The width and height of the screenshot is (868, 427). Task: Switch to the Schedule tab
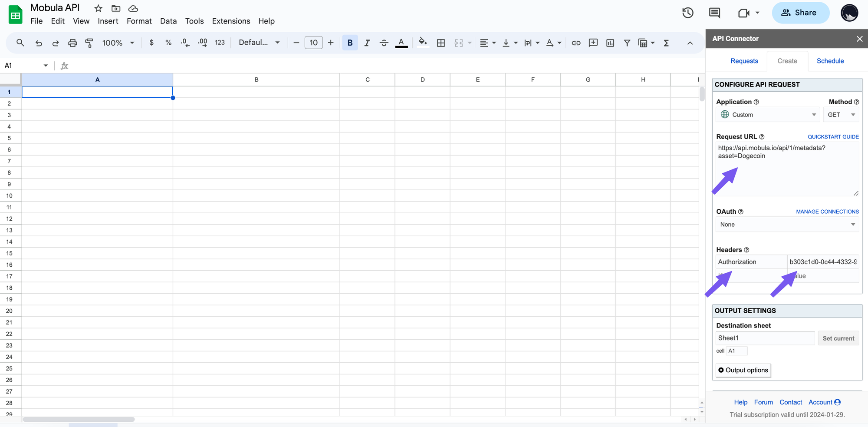[830, 61]
